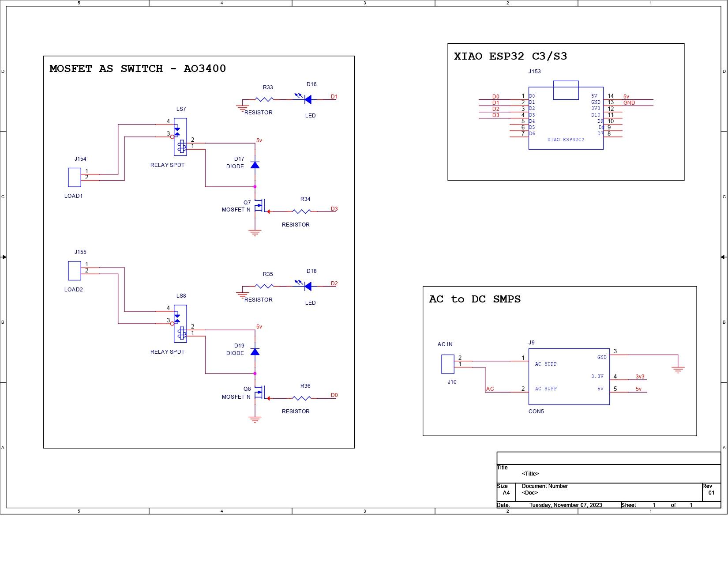This screenshot has height=563, width=728.
Task: Click the 'RELAY SPDT' label under LS7
Action: click(x=168, y=165)
